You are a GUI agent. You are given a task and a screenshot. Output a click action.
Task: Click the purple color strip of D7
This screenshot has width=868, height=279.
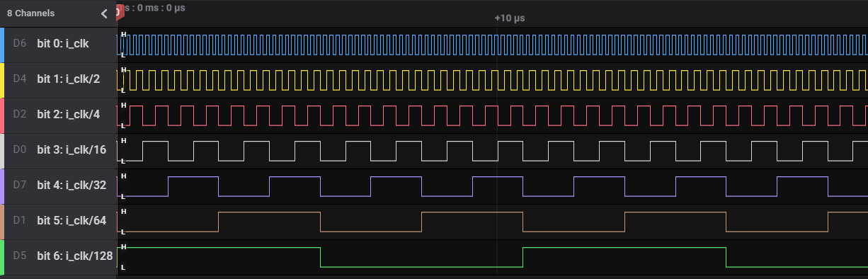coord(2,186)
